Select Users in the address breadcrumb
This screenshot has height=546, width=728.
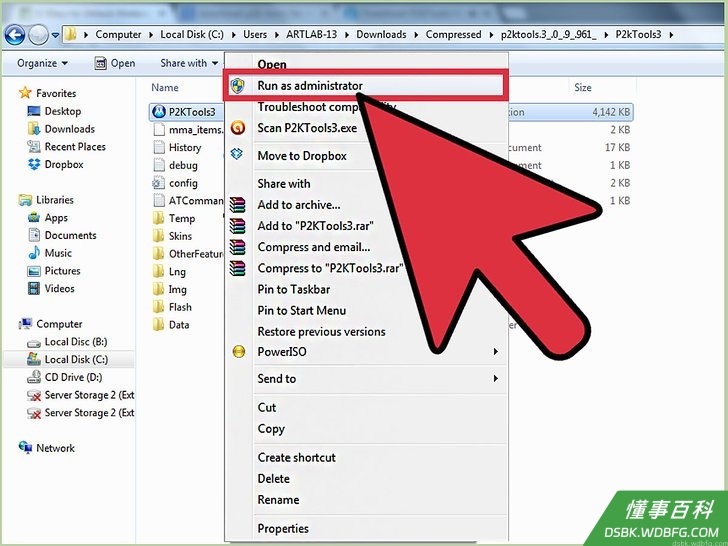255,34
